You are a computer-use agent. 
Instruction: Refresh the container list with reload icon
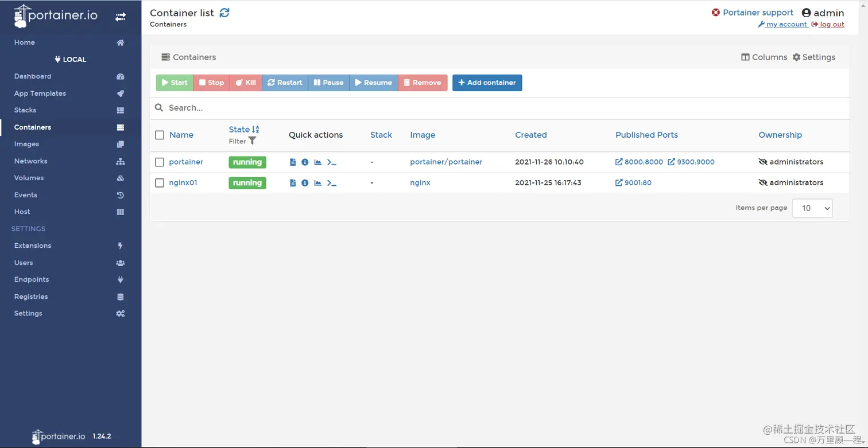click(224, 13)
